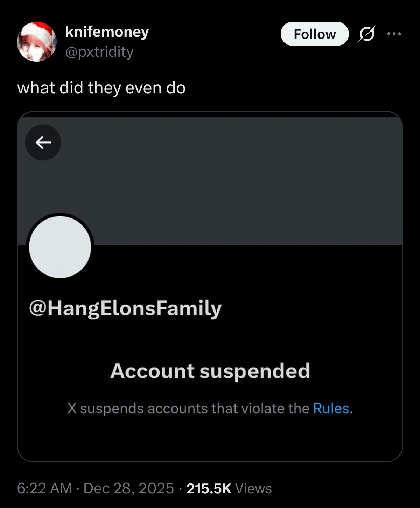This screenshot has height=508, width=420.
Task: Open the blue Rules link
Action: (x=331, y=408)
